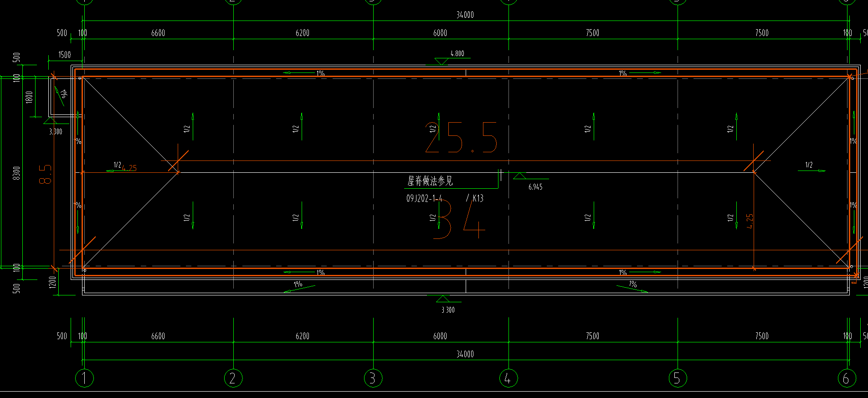
Task: Select the 4.800 elevation triangle marker
Action: click(441, 62)
